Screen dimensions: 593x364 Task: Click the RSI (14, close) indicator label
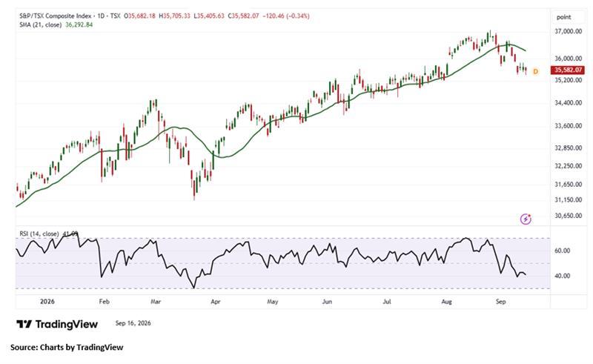pos(39,234)
